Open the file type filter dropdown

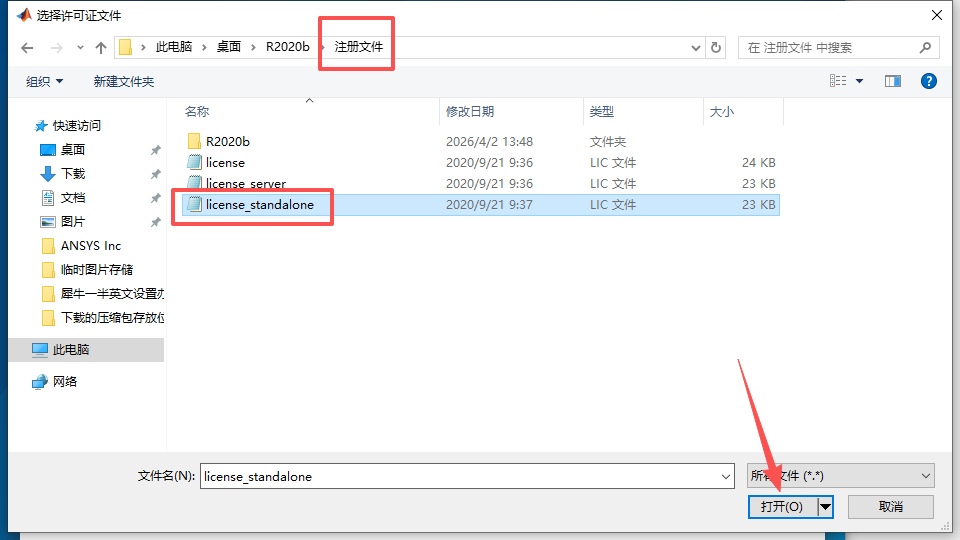click(841, 476)
